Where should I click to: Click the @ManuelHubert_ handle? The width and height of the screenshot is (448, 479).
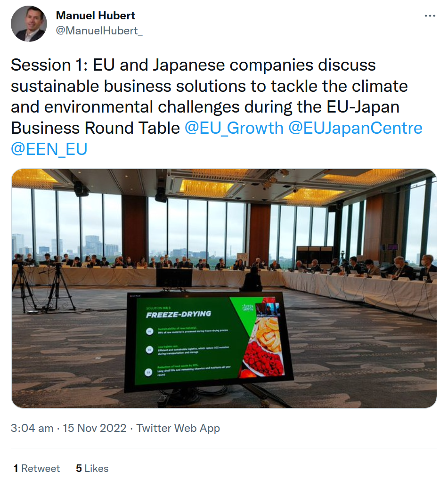click(99, 31)
